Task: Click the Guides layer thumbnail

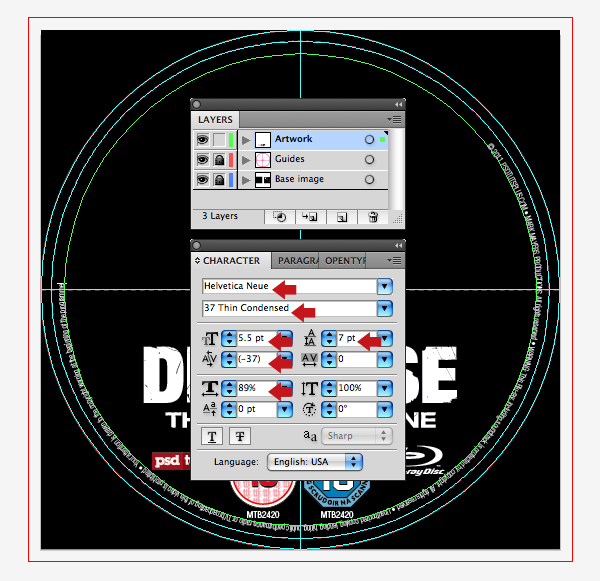Action: (x=263, y=160)
